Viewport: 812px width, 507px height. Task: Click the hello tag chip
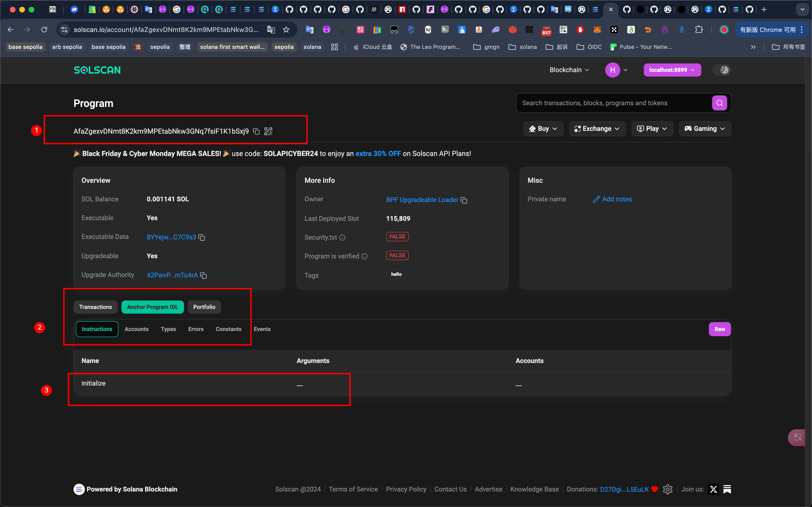coord(396,274)
